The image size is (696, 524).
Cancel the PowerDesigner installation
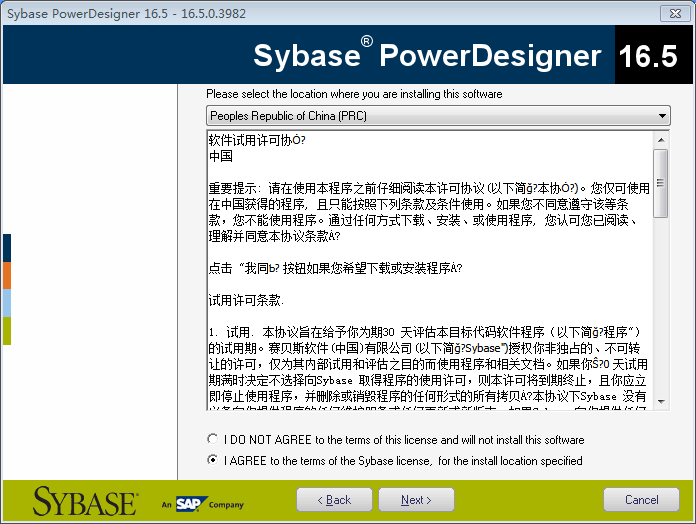[641, 500]
